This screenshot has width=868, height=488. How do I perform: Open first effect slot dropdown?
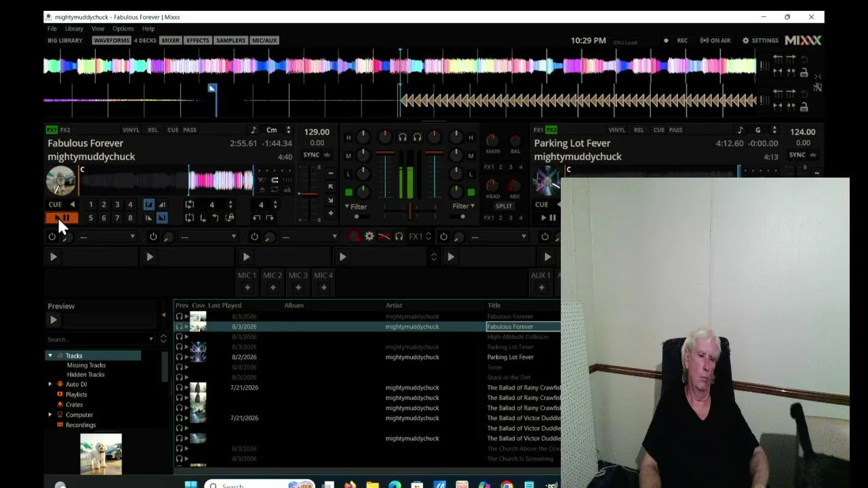[108, 237]
